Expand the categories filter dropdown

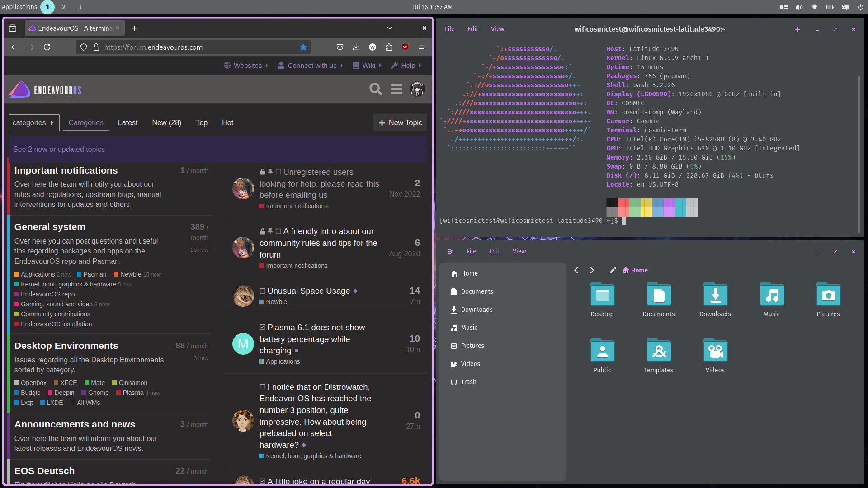pyautogui.click(x=34, y=122)
